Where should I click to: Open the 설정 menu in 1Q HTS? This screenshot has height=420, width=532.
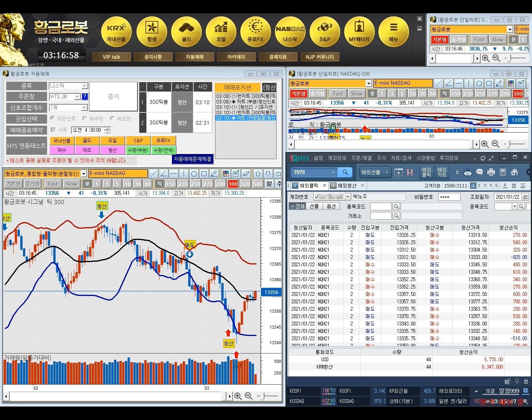pos(318,158)
